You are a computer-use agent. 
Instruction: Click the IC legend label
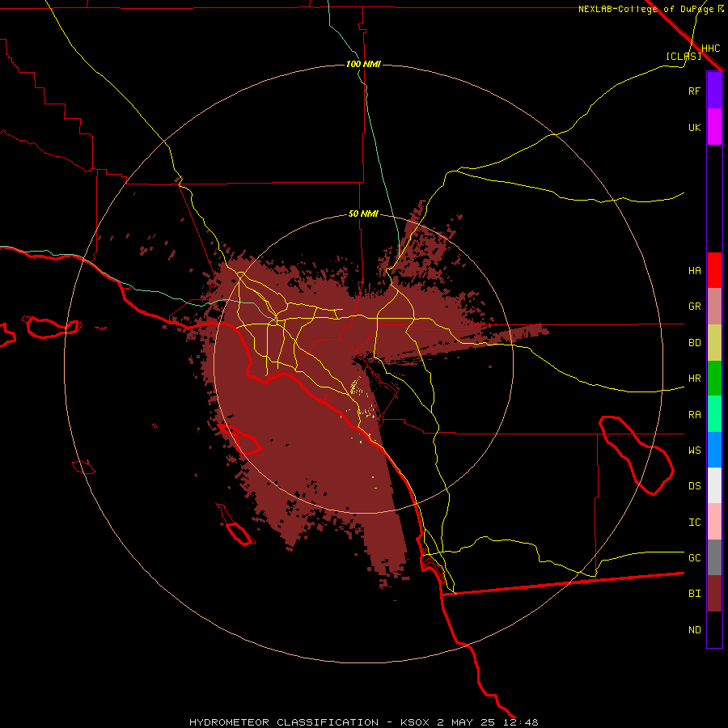click(x=695, y=523)
